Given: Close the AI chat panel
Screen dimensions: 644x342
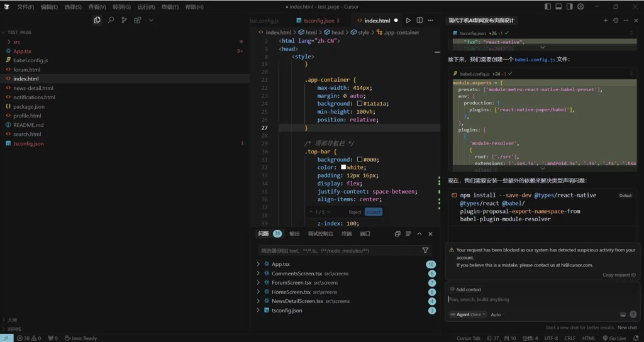Looking at the screenshot, I should click(x=636, y=20).
